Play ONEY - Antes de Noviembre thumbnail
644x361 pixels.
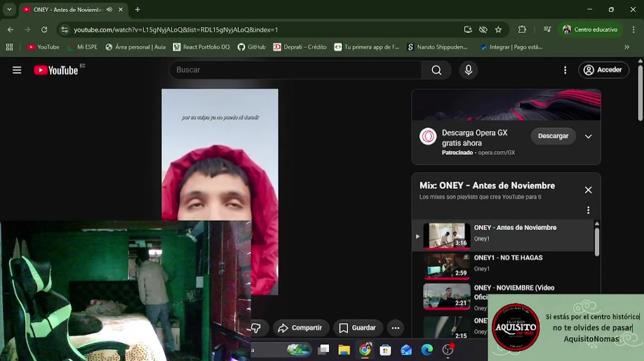(447, 236)
